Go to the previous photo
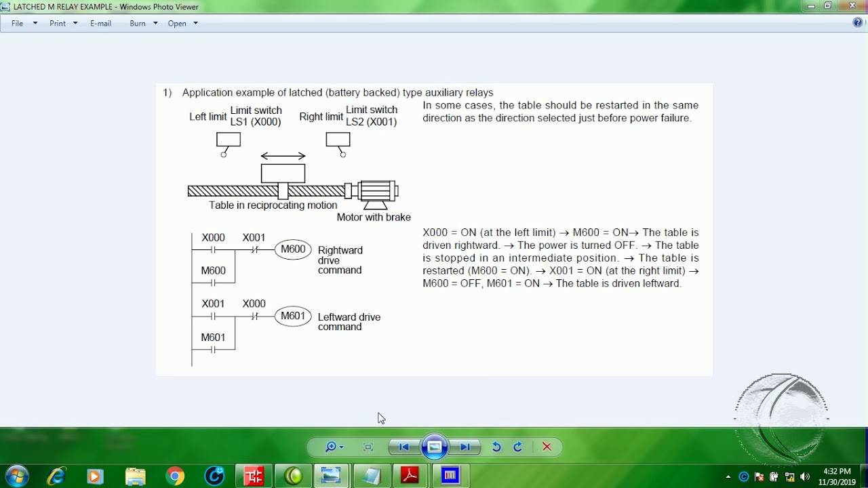This screenshot has height=488, width=868. tap(403, 447)
